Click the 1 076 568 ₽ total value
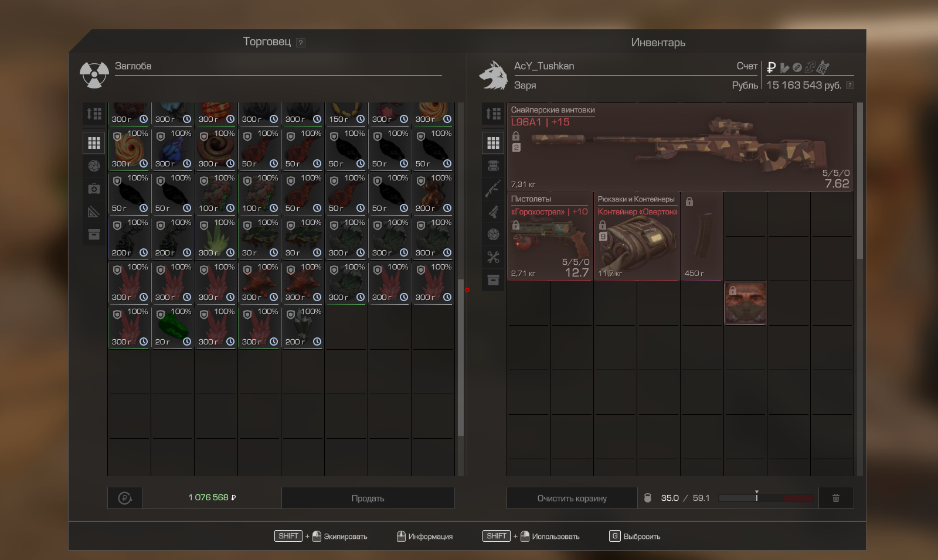The width and height of the screenshot is (938, 560). 212,497
